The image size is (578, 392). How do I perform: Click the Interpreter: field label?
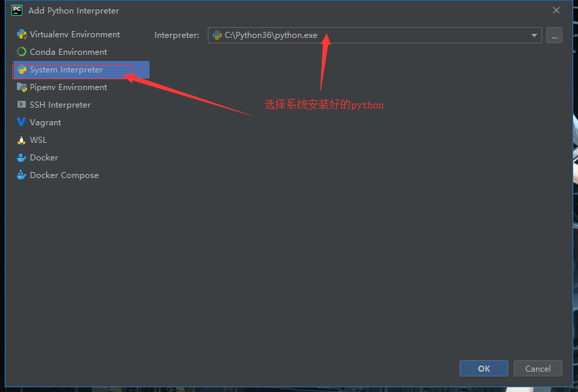tap(177, 35)
